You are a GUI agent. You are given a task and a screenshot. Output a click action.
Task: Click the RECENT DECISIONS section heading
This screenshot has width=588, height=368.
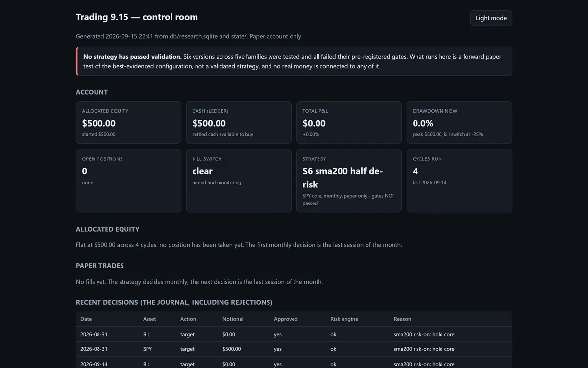(174, 302)
